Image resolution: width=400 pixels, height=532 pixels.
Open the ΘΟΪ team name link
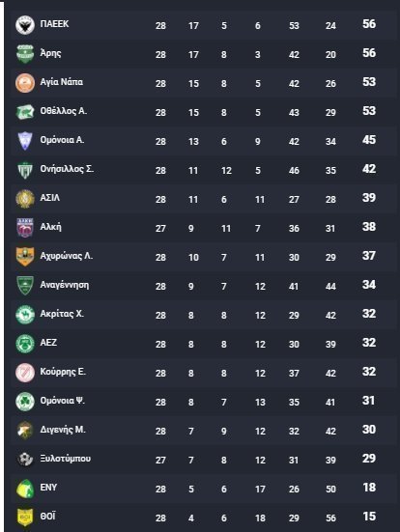[48, 516]
